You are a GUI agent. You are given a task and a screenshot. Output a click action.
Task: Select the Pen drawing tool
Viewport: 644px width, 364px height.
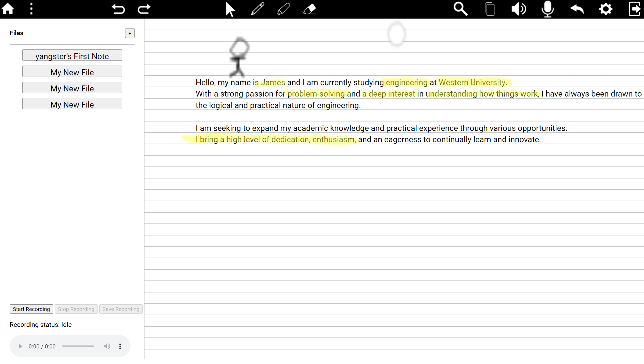click(257, 9)
